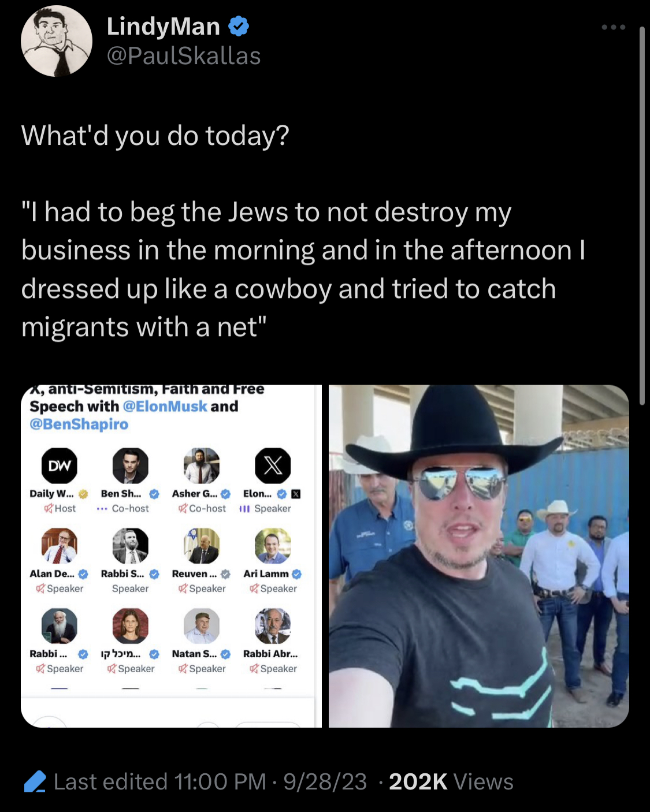Tap the blue pencil edit history icon
Image resolution: width=650 pixels, height=812 pixels.
point(35,781)
